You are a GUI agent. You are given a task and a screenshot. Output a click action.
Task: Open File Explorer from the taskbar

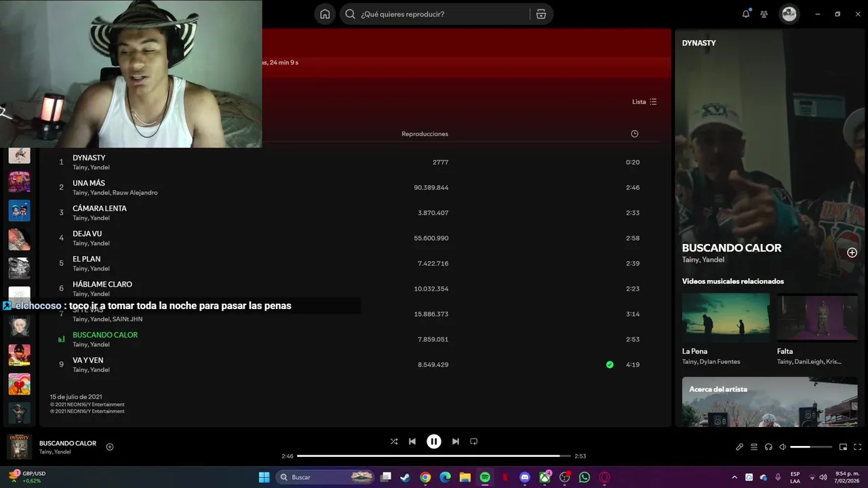[x=465, y=477]
